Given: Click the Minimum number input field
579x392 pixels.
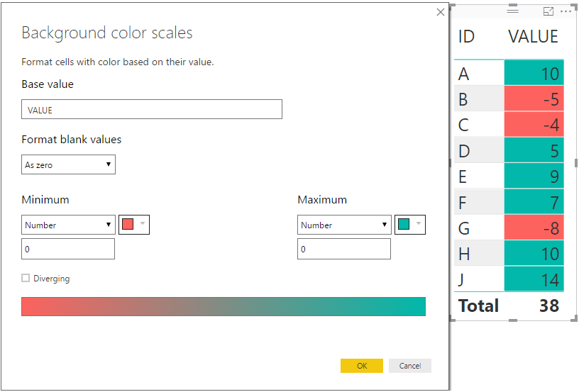Looking at the screenshot, I should click(68, 249).
